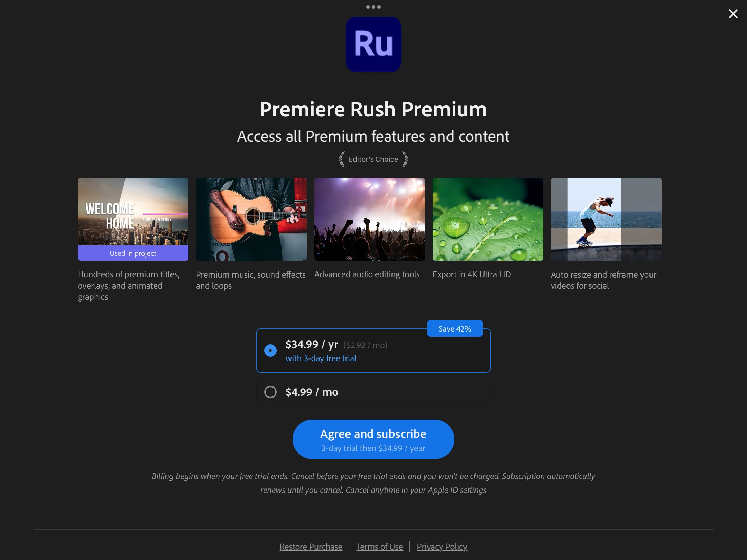Click the concert crowd audio thumbnail
This screenshot has height=560, width=747.
click(x=370, y=219)
